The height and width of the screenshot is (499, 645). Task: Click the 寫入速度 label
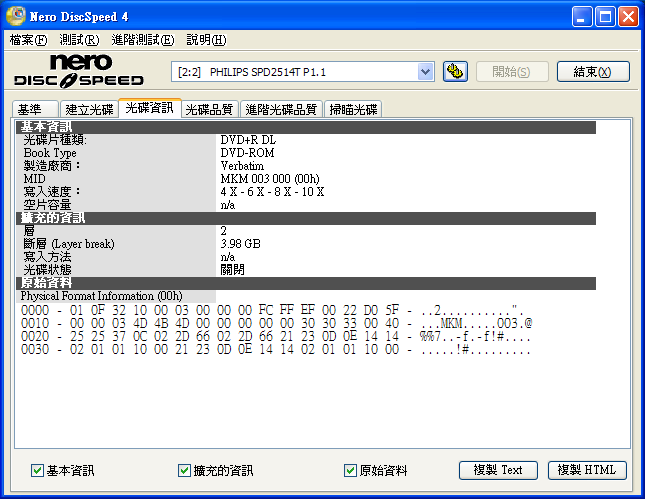(51, 192)
